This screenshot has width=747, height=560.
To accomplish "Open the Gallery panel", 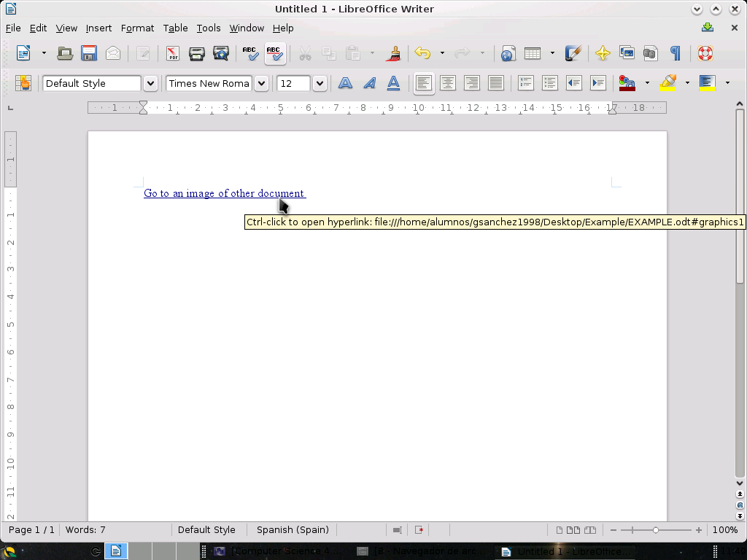I will (x=626, y=53).
